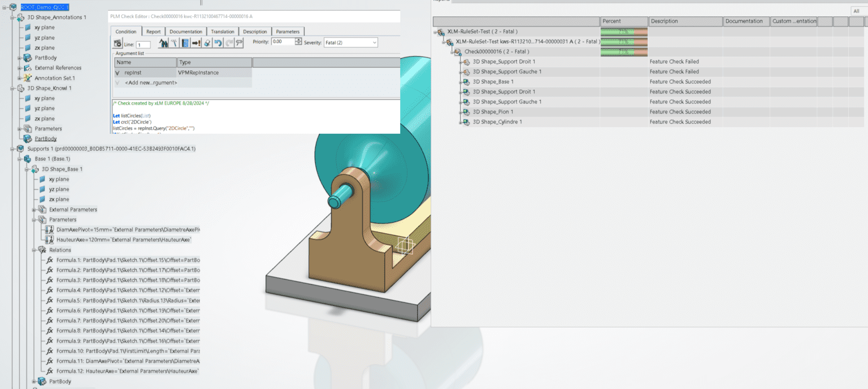Open the All filter dropdown in report panel
Screen dimensions: 868x389
(857, 11)
